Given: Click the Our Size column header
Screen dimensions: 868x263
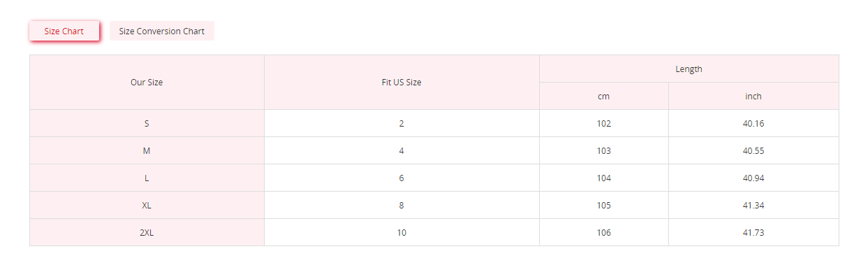Looking at the screenshot, I should click(x=147, y=83).
